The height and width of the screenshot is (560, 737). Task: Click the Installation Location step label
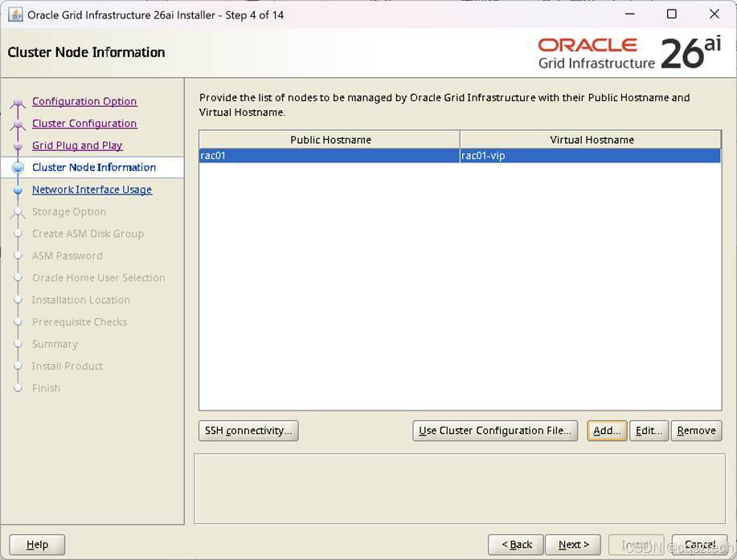pos(81,300)
